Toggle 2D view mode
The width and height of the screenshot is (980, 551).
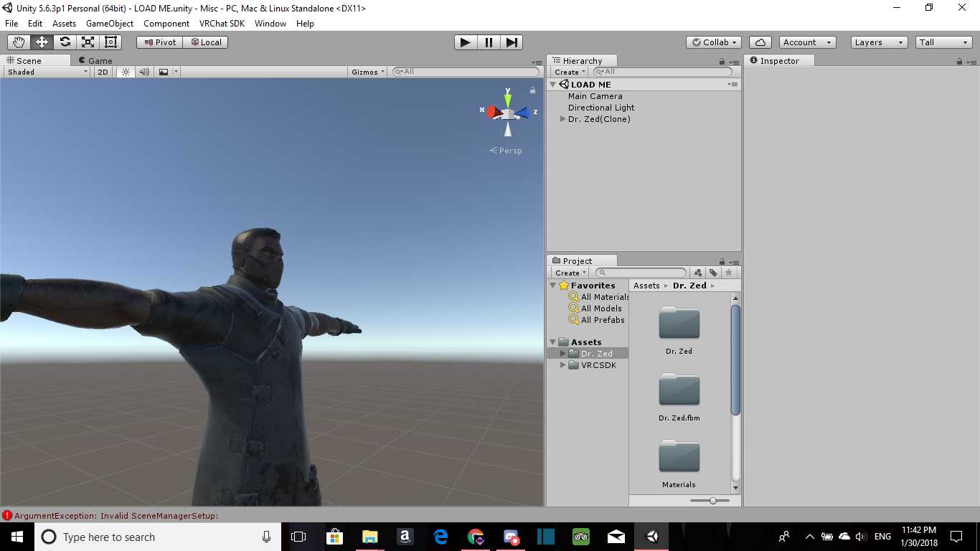(103, 72)
